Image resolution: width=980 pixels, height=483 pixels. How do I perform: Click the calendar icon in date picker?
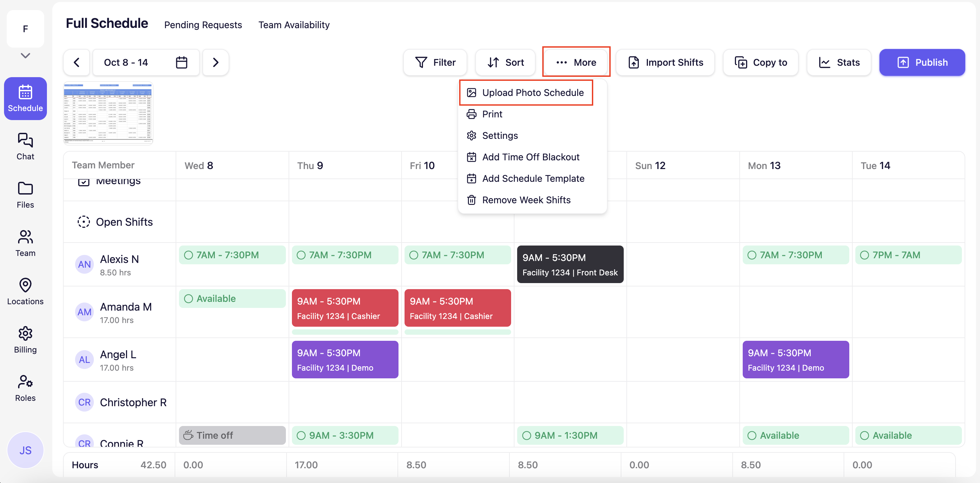click(181, 62)
